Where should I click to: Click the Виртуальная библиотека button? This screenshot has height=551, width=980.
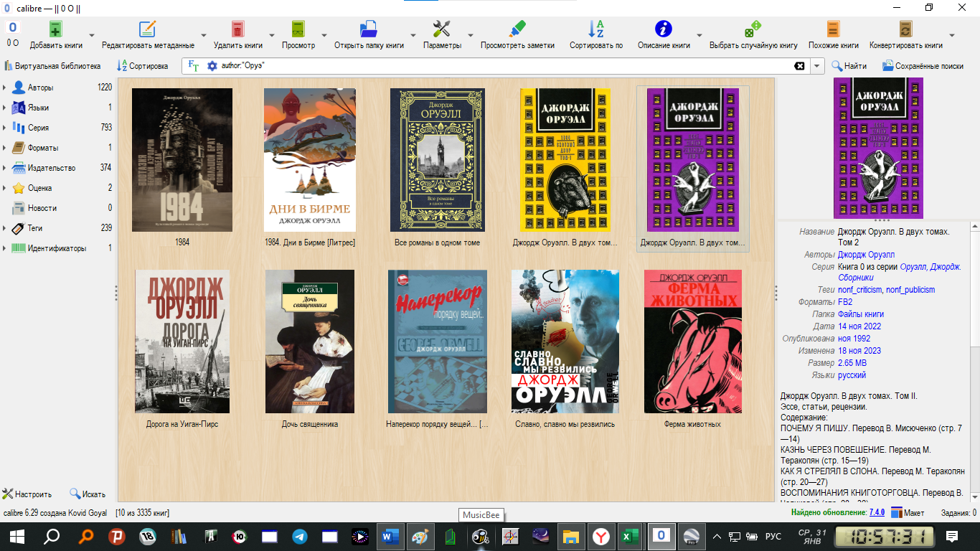(52, 66)
